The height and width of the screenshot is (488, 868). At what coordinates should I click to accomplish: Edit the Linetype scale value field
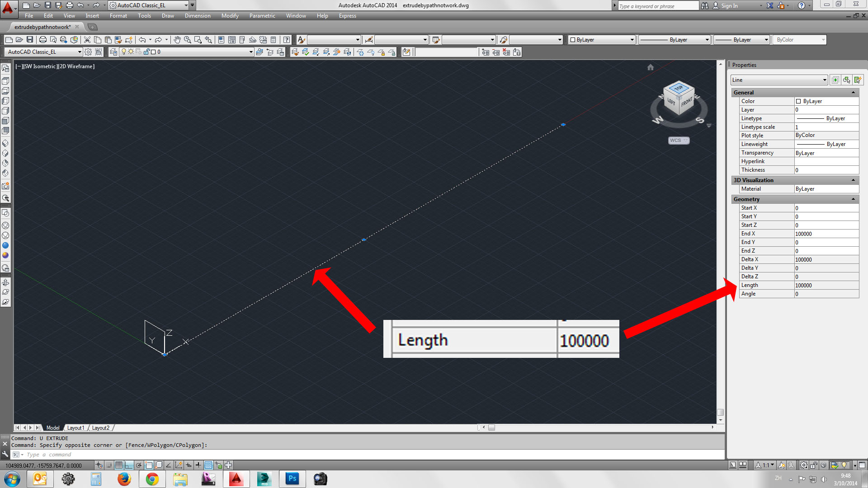tap(825, 127)
